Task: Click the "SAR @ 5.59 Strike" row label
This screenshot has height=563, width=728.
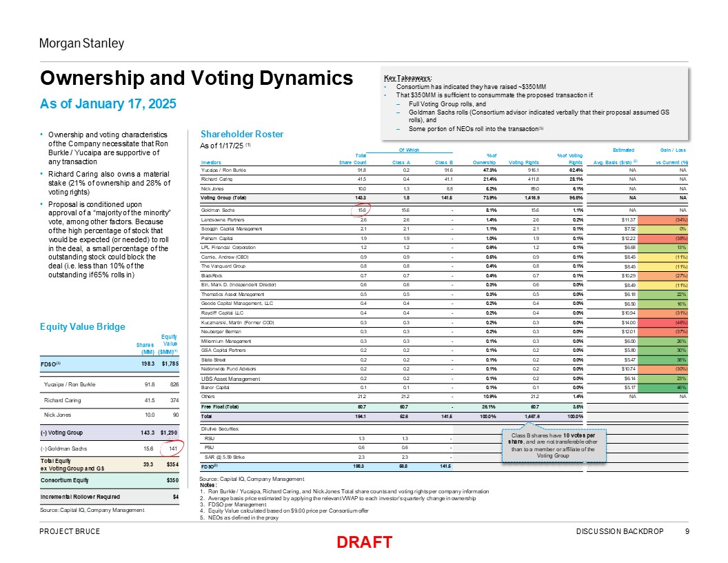Action: point(224,457)
